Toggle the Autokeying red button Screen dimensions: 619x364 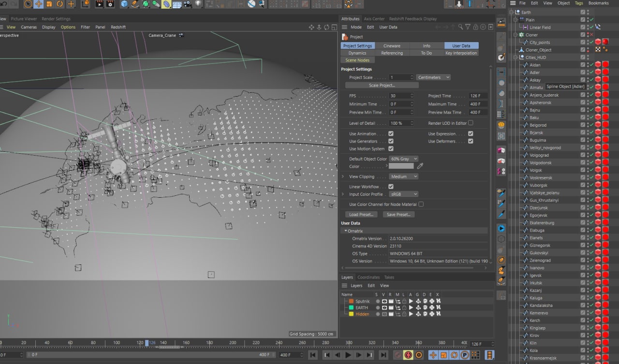[x=408, y=355]
